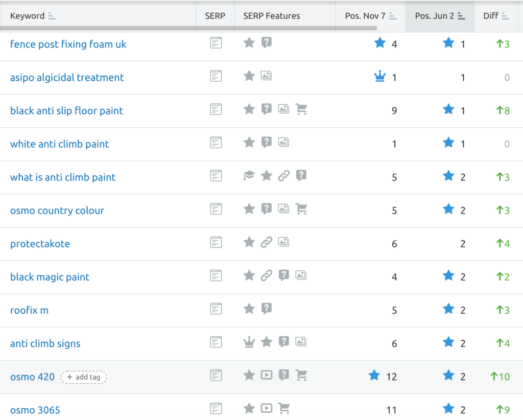Click shopping cart icon for osmo country colour
The width and height of the screenshot is (523, 420).
coord(301,209)
